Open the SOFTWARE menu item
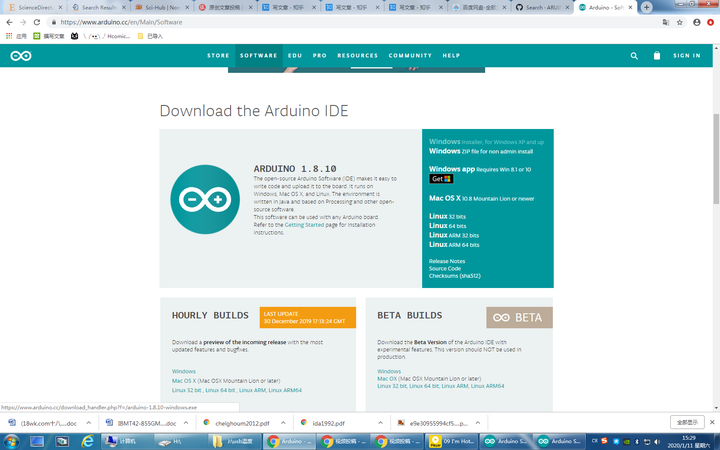The image size is (720, 450). 259,56
